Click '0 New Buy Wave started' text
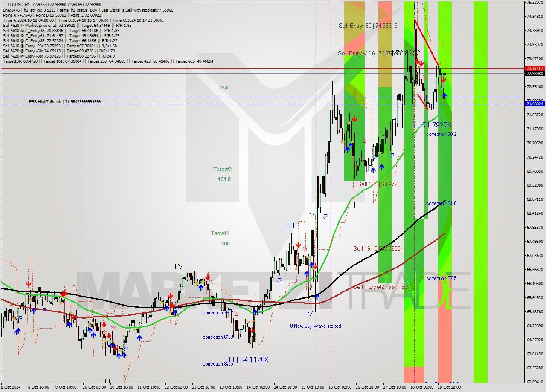Screen dimensions: 546x392 (x=315, y=326)
